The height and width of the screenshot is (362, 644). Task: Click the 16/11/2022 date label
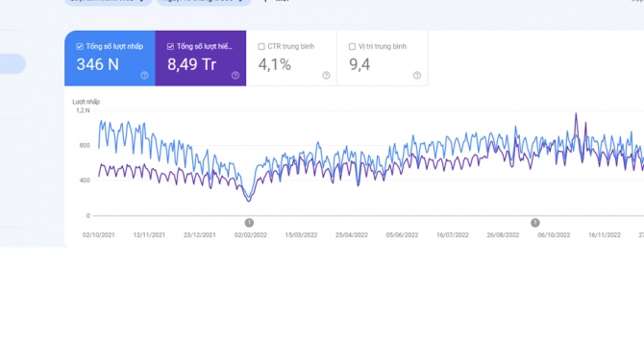pyautogui.click(x=605, y=235)
